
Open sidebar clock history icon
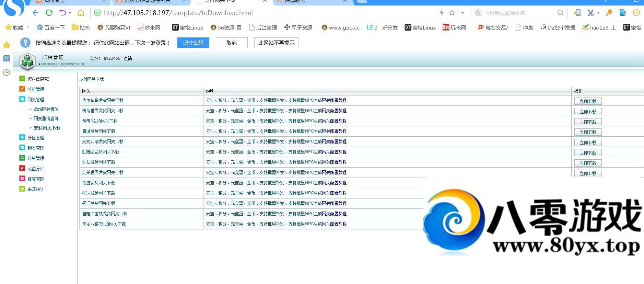tap(7, 72)
